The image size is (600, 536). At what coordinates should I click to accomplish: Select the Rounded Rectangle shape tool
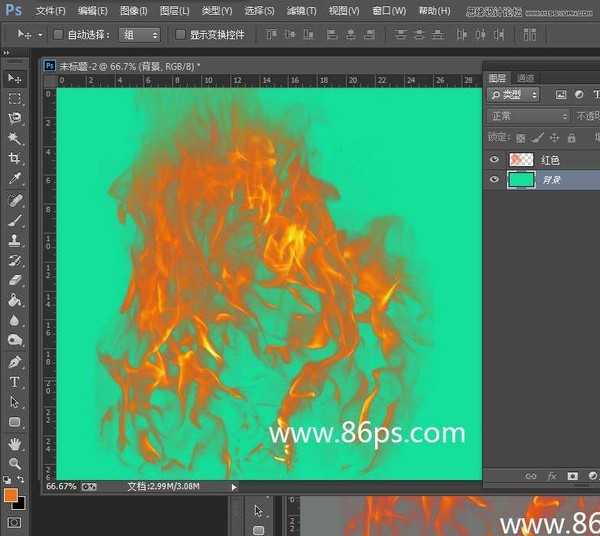pos(15,422)
